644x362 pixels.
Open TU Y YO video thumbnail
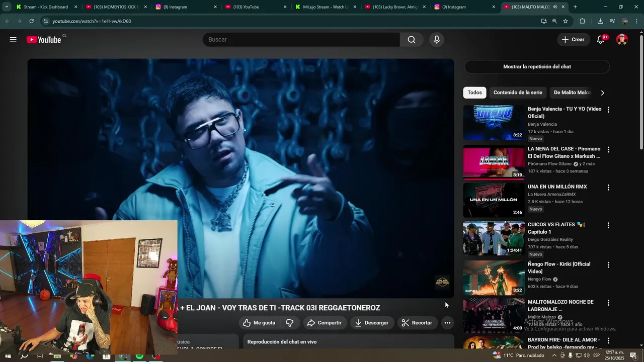click(494, 123)
